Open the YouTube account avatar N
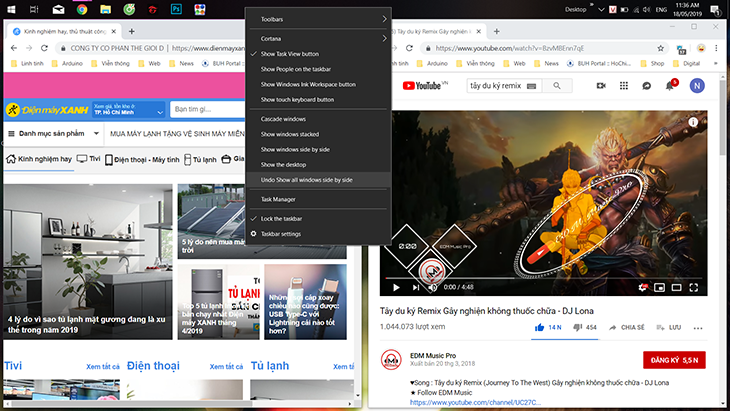The width and height of the screenshot is (730, 411). pyautogui.click(x=697, y=86)
